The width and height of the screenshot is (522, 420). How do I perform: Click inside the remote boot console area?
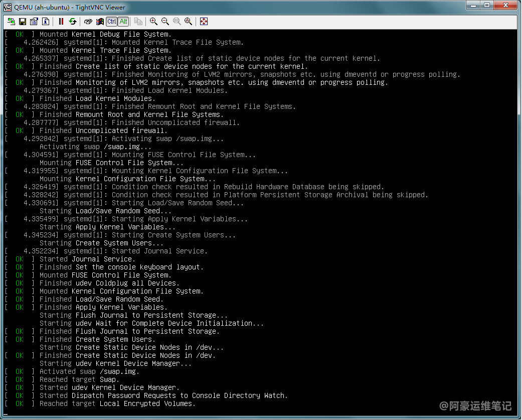click(x=261, y=221)
